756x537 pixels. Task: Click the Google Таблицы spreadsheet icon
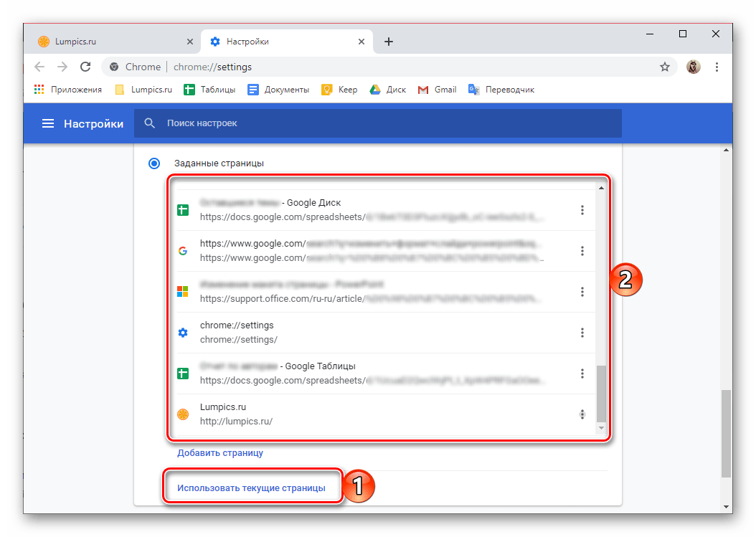[x=183, y=374]
